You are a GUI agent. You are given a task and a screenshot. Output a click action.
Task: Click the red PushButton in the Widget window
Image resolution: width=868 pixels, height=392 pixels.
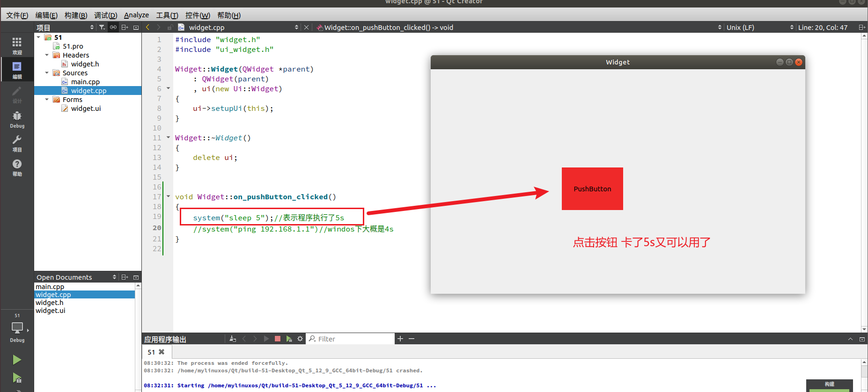click(592, 189)
